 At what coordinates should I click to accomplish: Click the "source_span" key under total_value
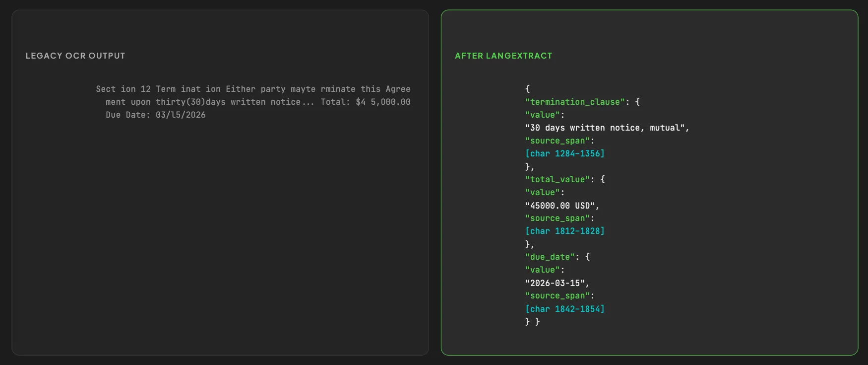click(558, 218)
